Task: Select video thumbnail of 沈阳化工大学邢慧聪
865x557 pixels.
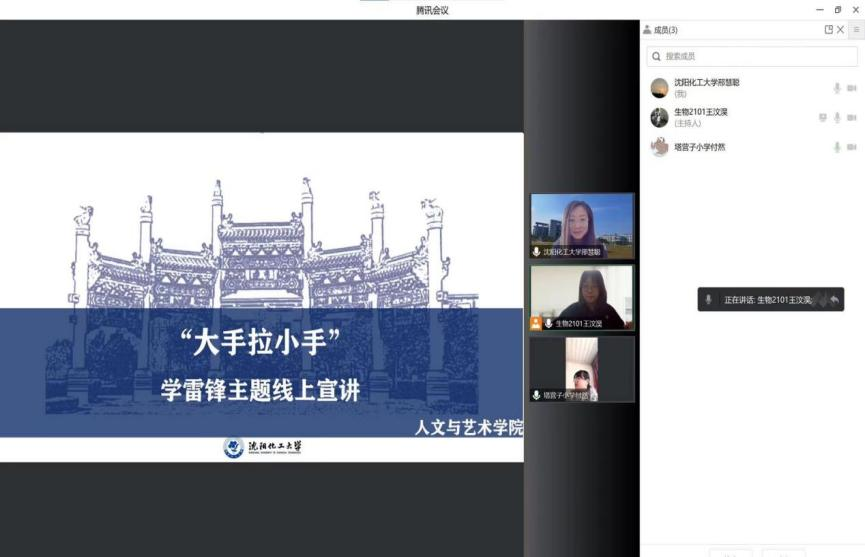Action: click(582, 225)
